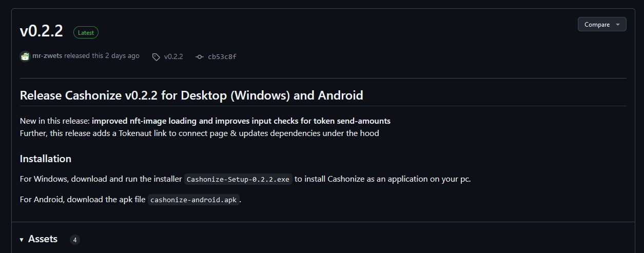This screenshot has width=644, height=253.
Task: Click the green Latest badge
Action: pos(86,32)
